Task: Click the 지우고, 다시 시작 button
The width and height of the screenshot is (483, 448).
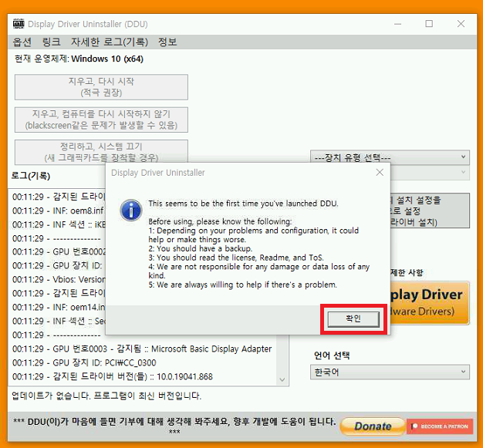Action: pos(101,87)
